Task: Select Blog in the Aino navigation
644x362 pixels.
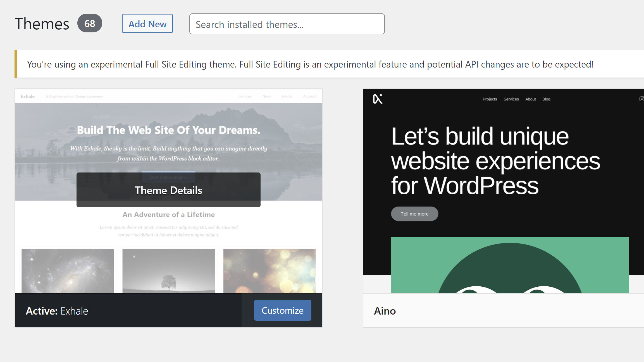Action: coord(546,99)
